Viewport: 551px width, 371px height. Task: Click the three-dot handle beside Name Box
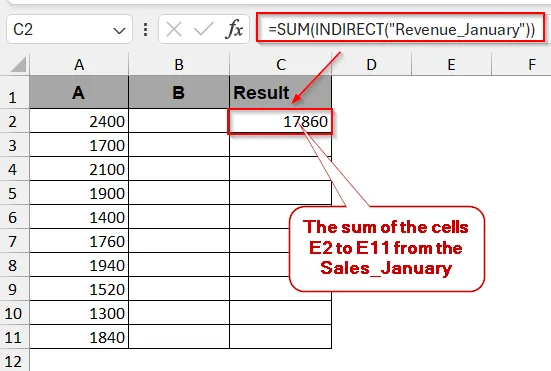(145, 30)
